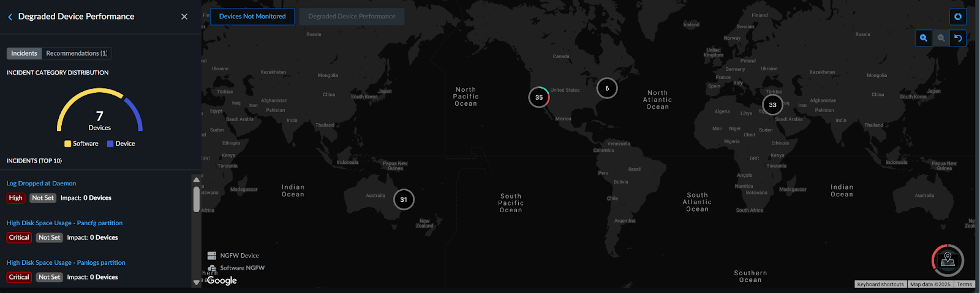Open the cluster marker showing 35 devices

[539, 97]
